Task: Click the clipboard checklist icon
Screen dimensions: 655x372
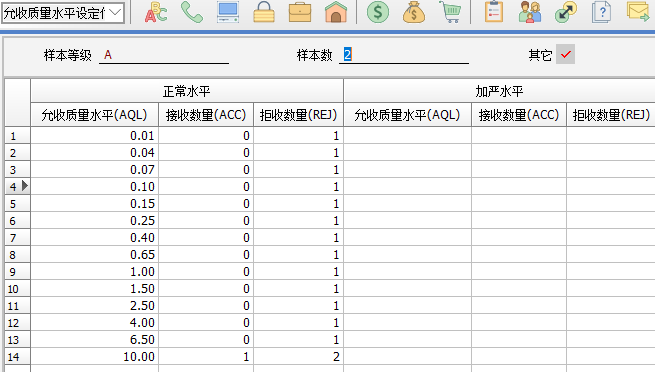Action: coord(494,12)
